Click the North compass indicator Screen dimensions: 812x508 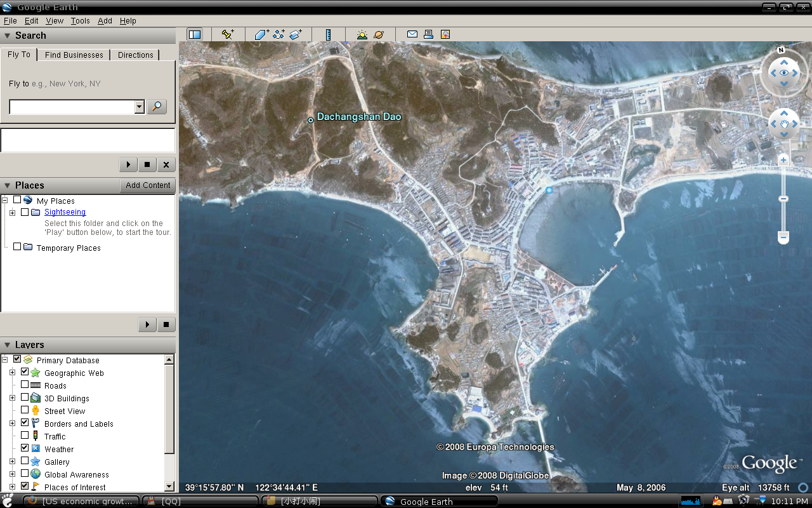tap(781, 50)
